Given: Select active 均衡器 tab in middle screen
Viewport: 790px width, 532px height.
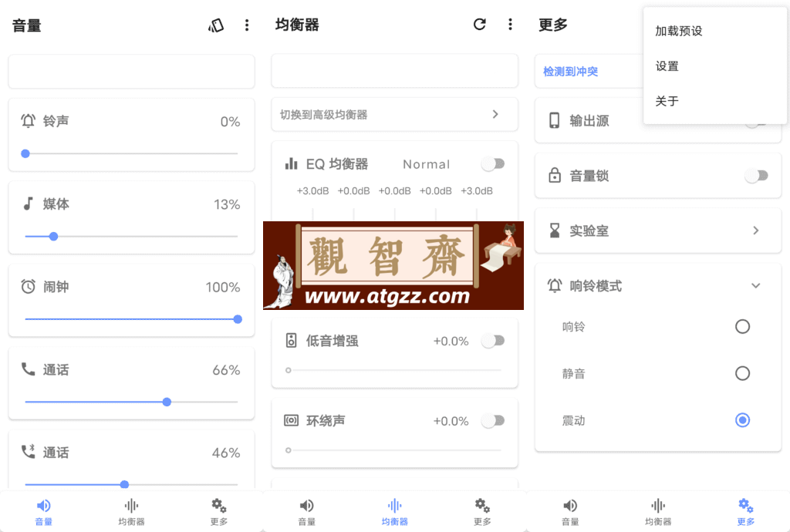Looking at the screenshot, I should click(x=394, y=513).
